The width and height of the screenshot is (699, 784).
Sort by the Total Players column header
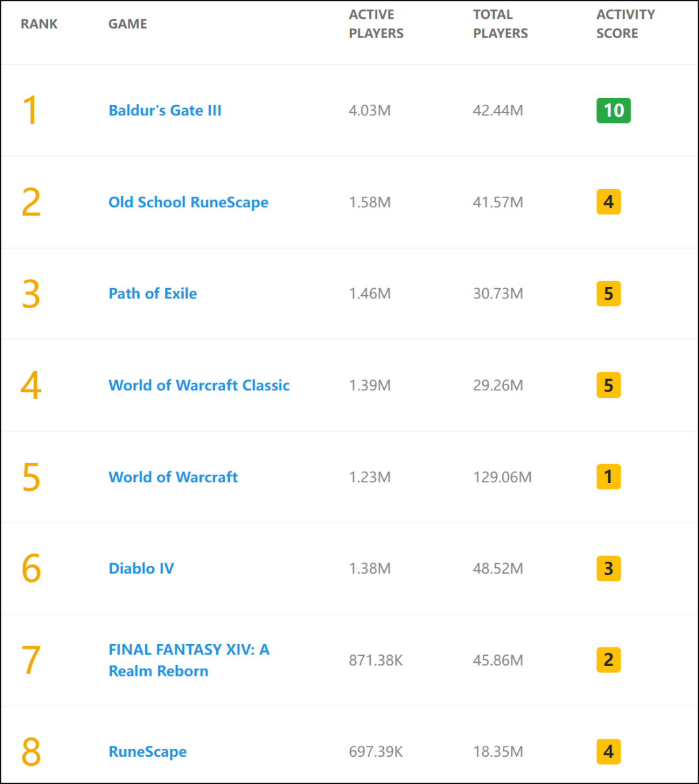500,24
